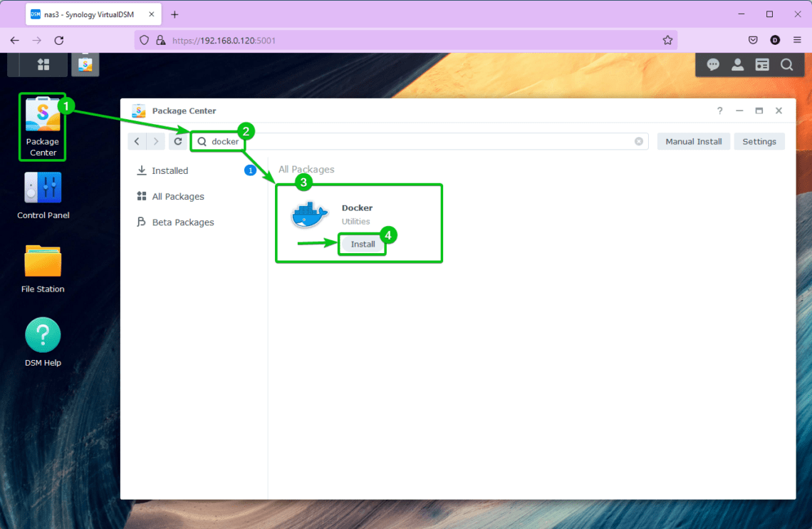The width and height of the screenshot is (812, 529).
Task: Clear the docker search text
Action: point(638,141)
